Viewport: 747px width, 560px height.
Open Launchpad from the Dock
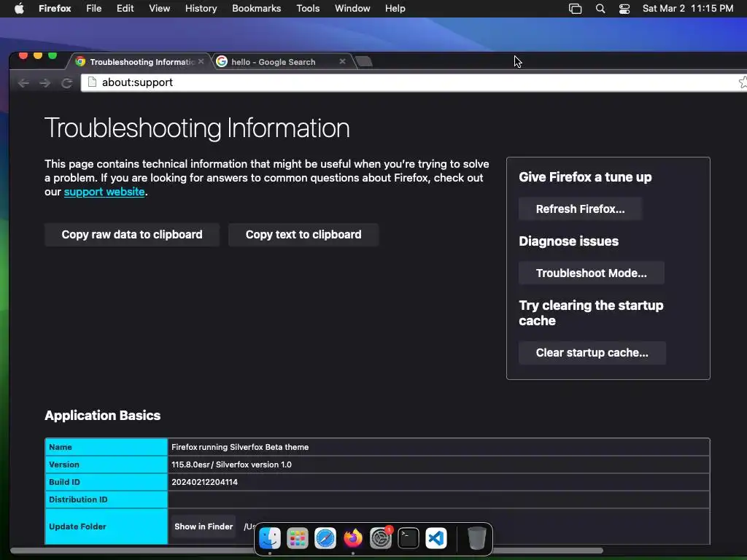click(x=298, y=539)
